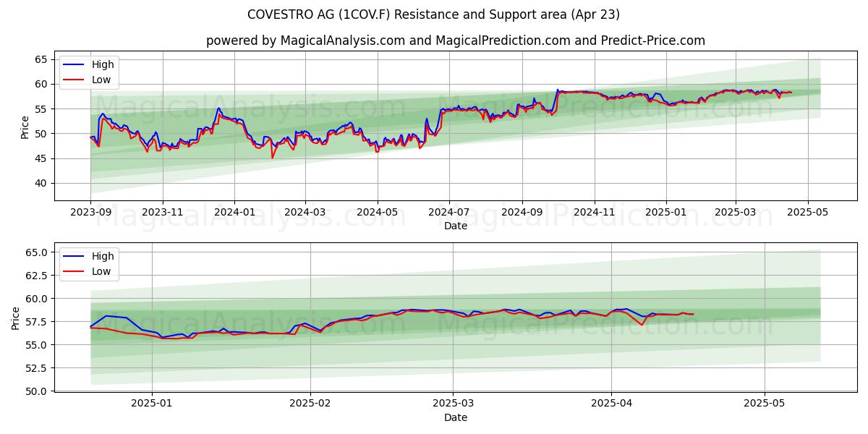Click the '2024-07' tick label
868x434 pixels.
448,213
